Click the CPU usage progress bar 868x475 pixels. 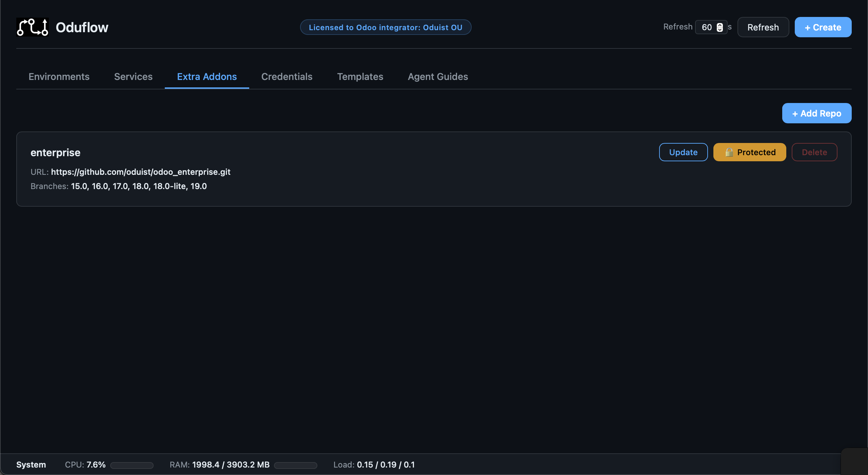(132, 465)
